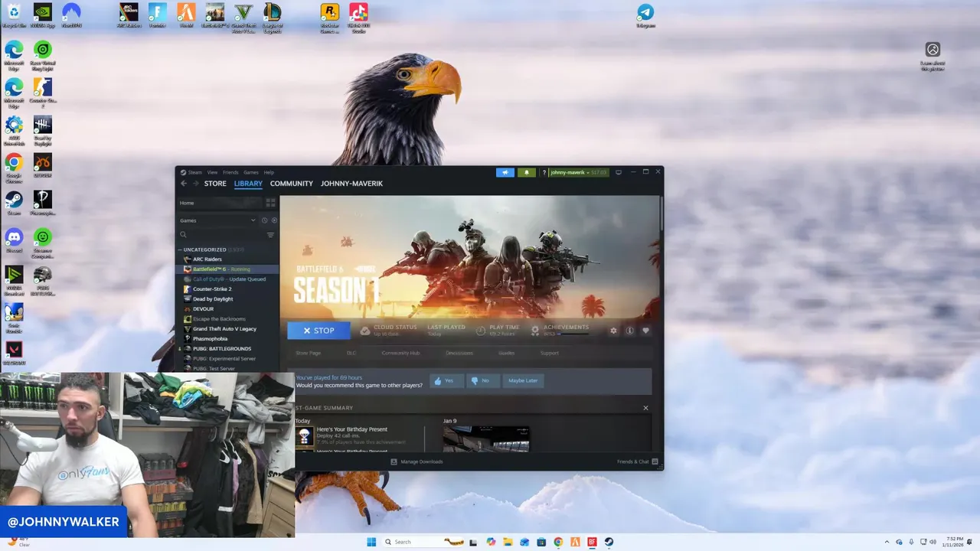
Task: Click the Birthday Present achievement icon
Action: point(305,436)
